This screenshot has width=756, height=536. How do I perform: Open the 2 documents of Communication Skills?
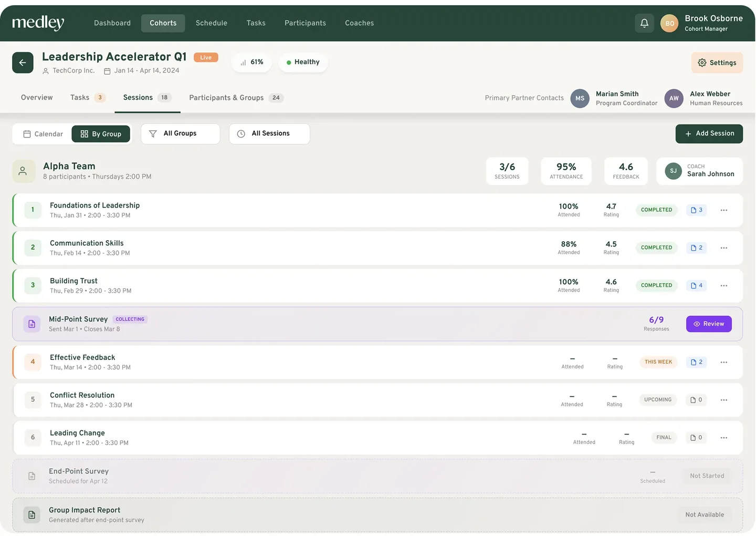(x=697, y=248)
